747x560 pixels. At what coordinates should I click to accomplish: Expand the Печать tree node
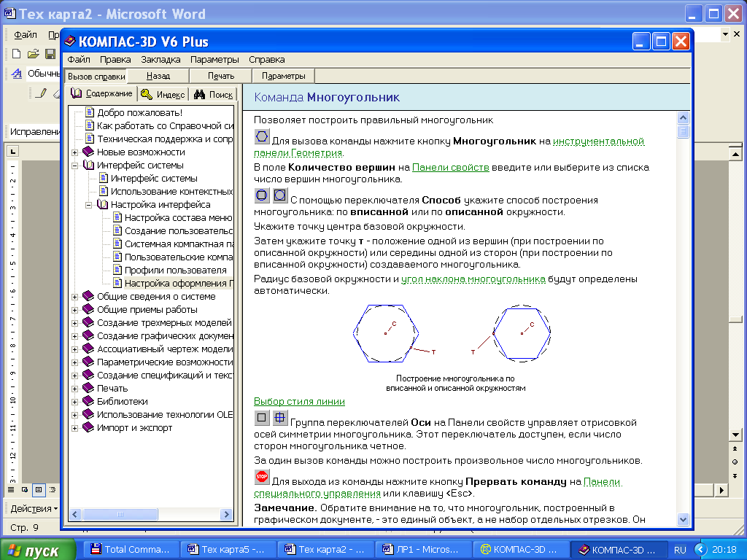click(75, 389)
